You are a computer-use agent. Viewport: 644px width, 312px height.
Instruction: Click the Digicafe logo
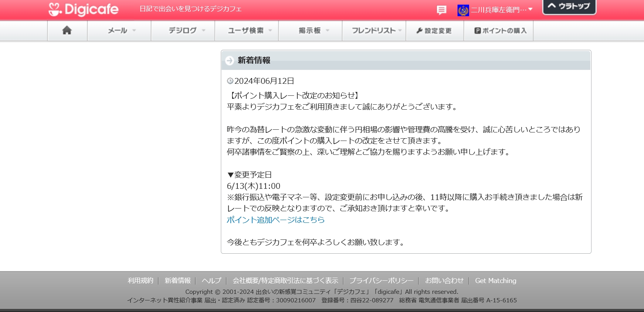point(83,9)
